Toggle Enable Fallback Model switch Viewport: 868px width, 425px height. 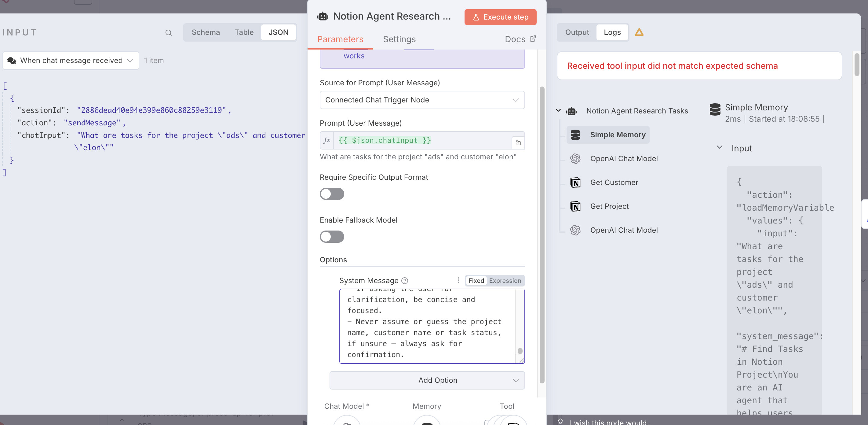[x=332, y=237]
